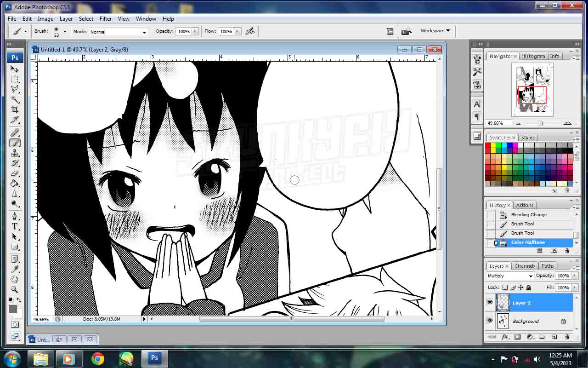This screenshot has height=368, width=588.
Task: Click Go to Bridge icon
Action: 406,31
